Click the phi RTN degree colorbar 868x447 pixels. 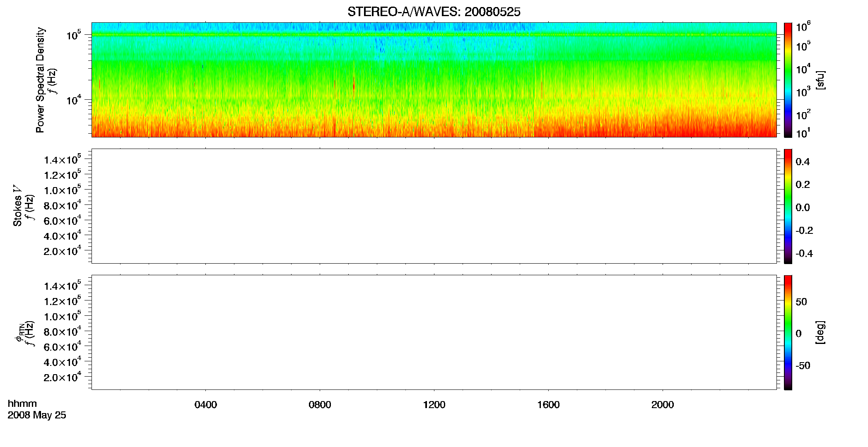pos(788,332)
